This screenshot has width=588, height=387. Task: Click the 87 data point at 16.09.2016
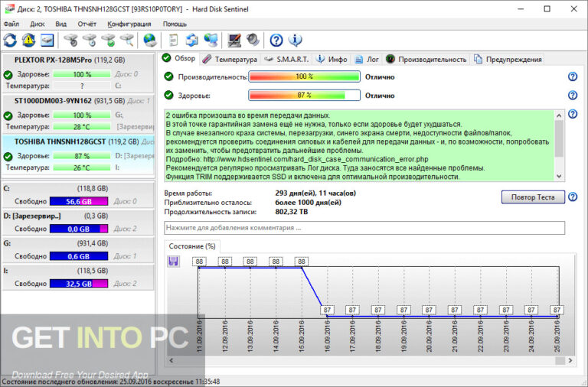click(x=327, y=311)
